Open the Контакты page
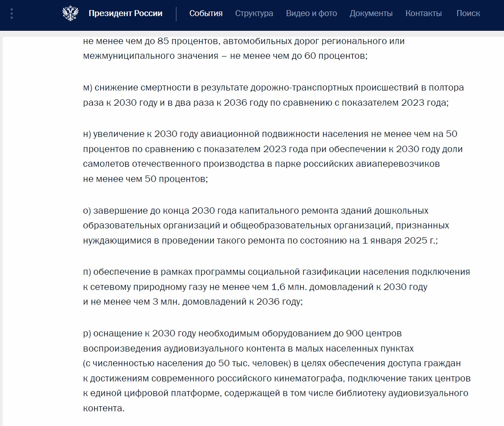The width and height of the screenshot is (504, 426). click(x=423, y=14)
